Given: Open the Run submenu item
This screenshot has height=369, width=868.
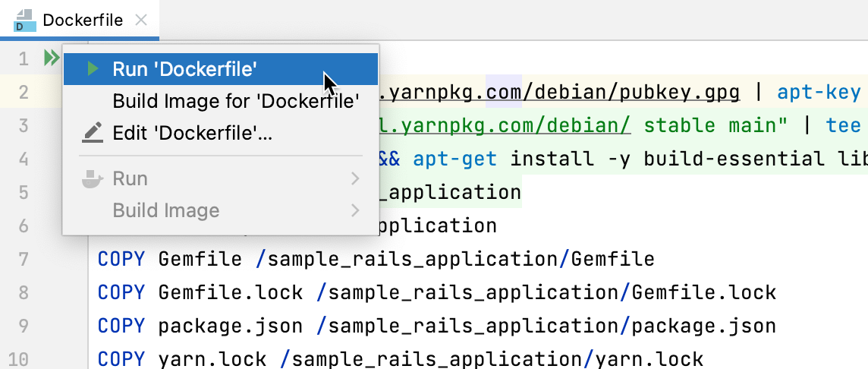Looking at the screenshot, I should click(x=131, y=179).
